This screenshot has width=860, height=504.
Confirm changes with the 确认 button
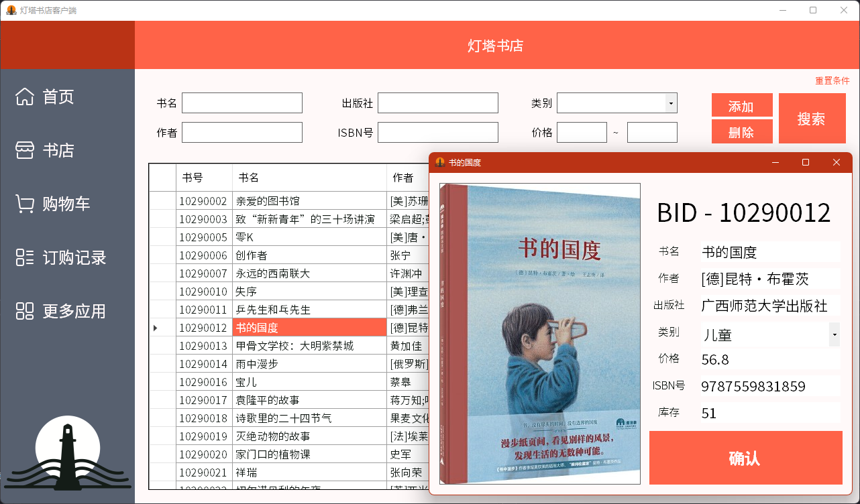tap(746, 458)
